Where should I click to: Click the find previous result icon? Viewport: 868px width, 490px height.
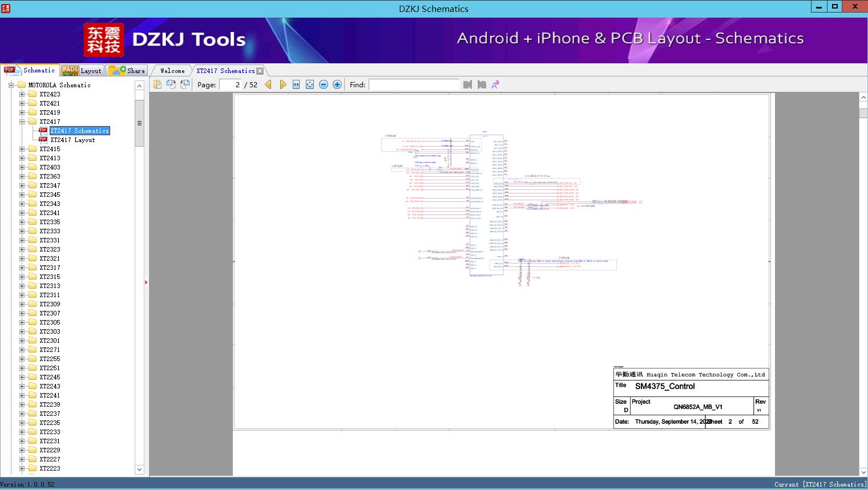(468, 84)
